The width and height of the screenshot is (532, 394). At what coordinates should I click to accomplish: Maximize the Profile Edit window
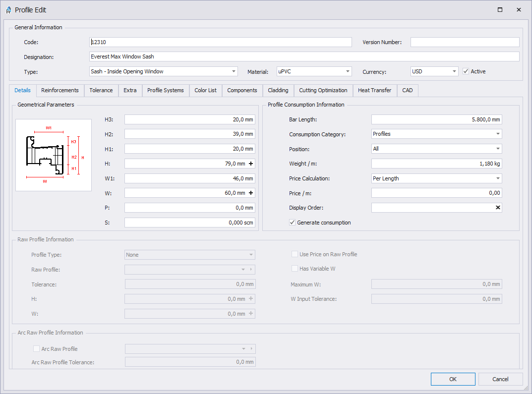coord(500,10)
